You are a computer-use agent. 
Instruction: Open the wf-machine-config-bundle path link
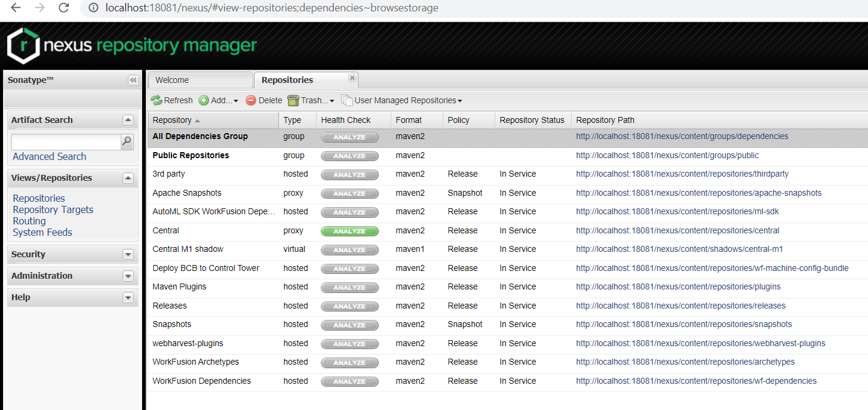[712, 268]
